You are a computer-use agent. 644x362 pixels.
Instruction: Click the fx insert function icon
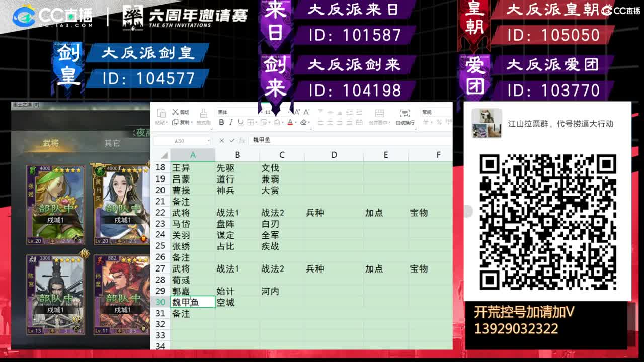pos(242,141)
